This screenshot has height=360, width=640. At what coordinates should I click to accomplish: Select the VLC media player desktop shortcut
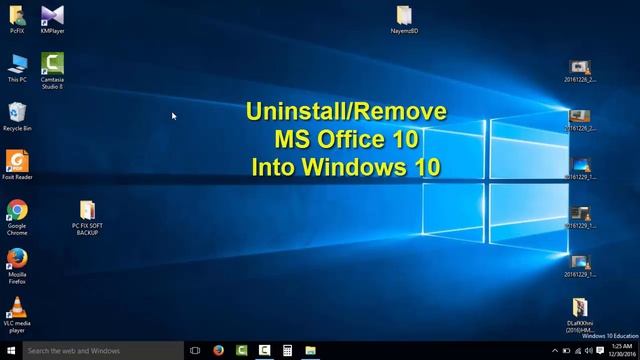17,315
